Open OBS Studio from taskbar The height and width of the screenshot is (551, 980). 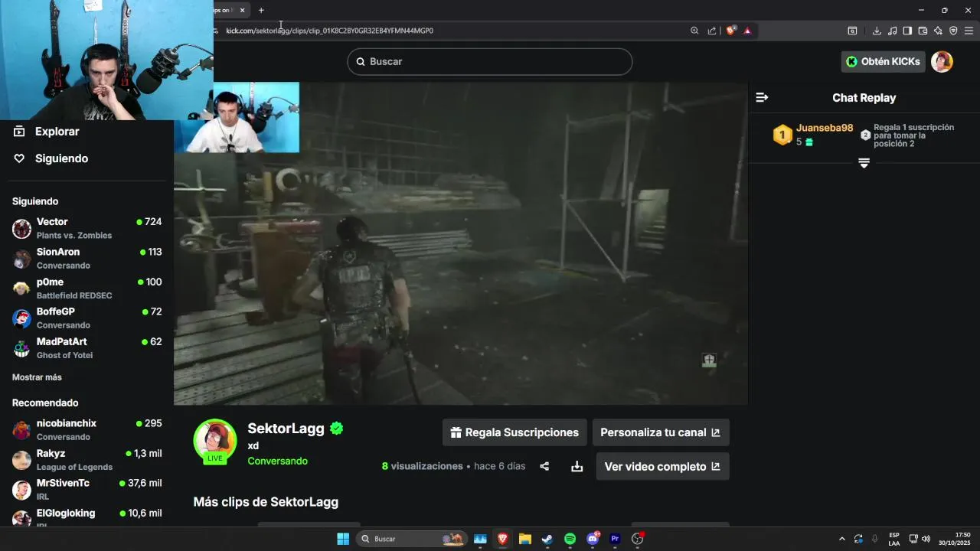[x=638, y=539]
